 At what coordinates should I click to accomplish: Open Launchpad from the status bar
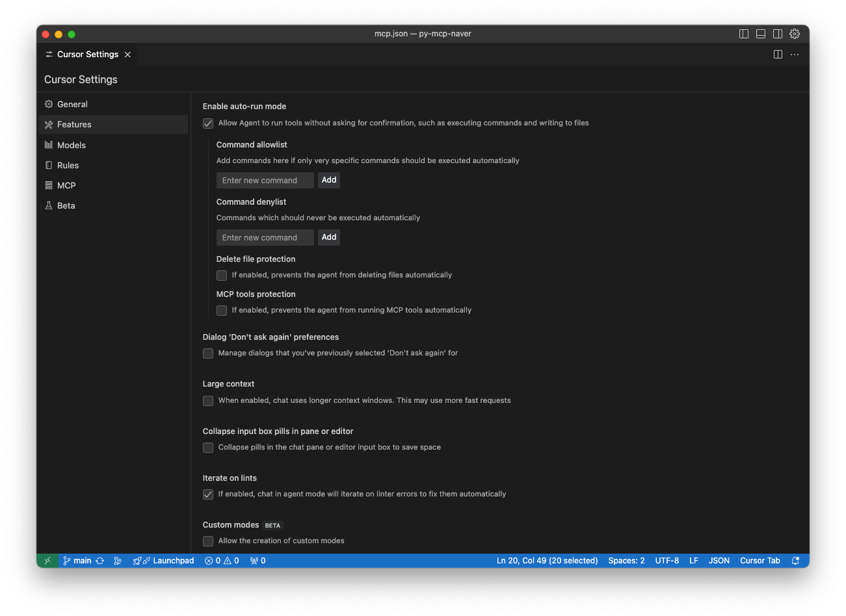(163, 561)
